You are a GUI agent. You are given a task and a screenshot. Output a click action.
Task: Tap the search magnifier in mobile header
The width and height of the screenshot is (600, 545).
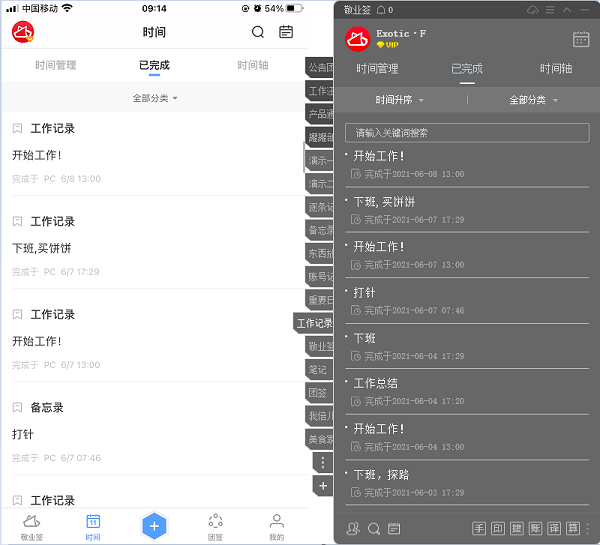pyautogui.click(x=258, y=32)
